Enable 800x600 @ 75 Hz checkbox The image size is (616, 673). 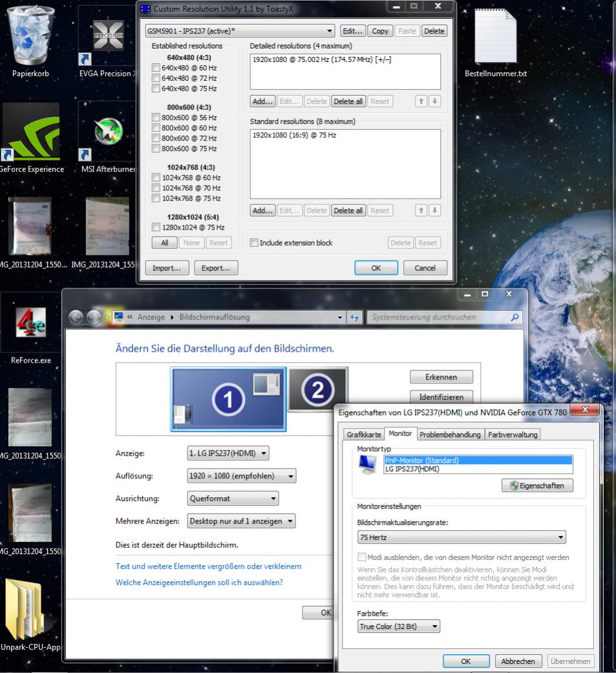pos(156,149)
